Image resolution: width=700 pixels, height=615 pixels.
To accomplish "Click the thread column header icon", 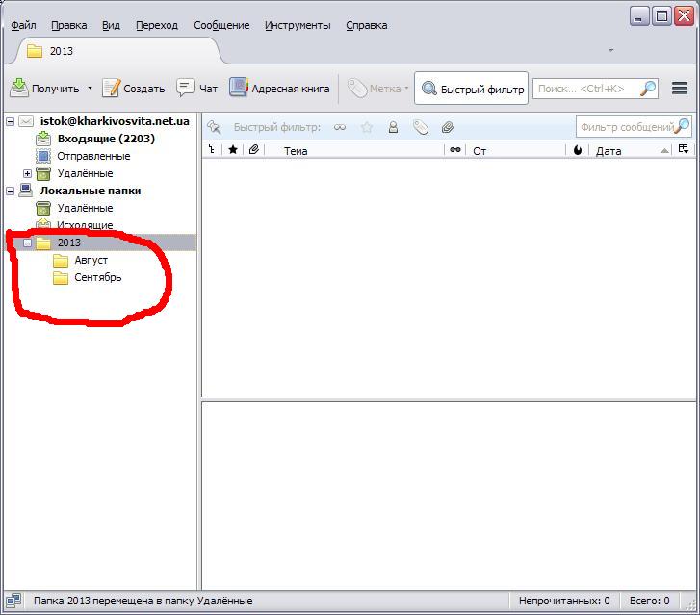I will coord(212,150).
